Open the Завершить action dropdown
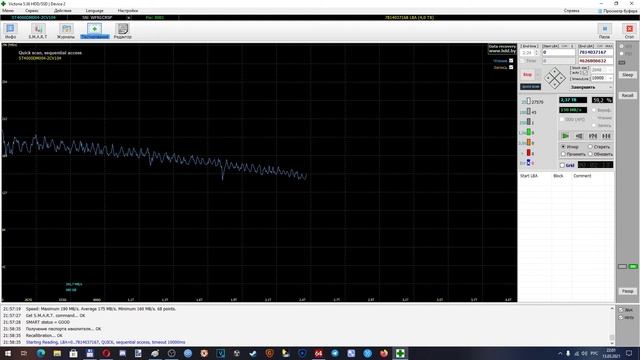The width and height of the screenshot is (640, 360). 591,87
